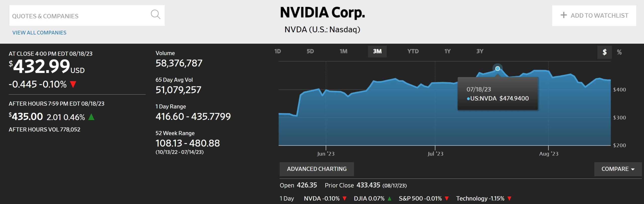Open Advanced Charting
Screen dimensions: 644x204
click(x=316, y=169)
